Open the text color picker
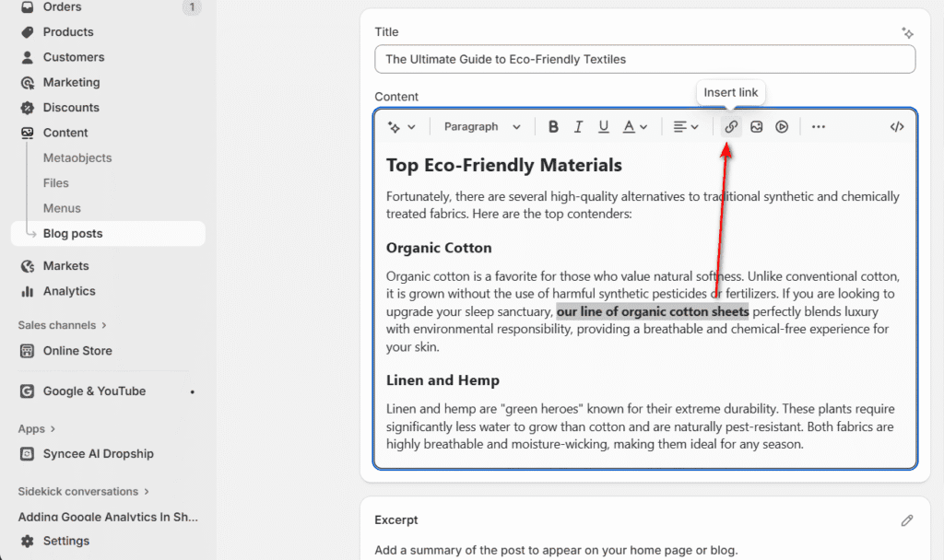Image resolution: width=944 pixels, height=560 pixels. pyautogui.click(x=634, y=126)
